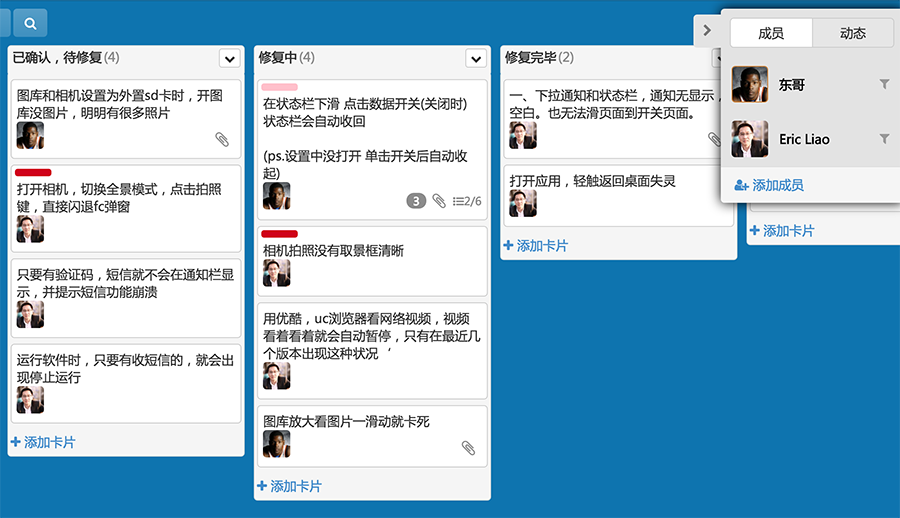
Task: Click avatar on 只要有验证码 card
Action: tap(30, 315)
